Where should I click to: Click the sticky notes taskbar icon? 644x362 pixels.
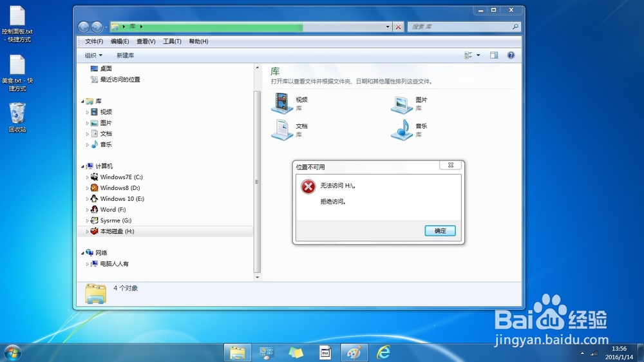point(296,352)
